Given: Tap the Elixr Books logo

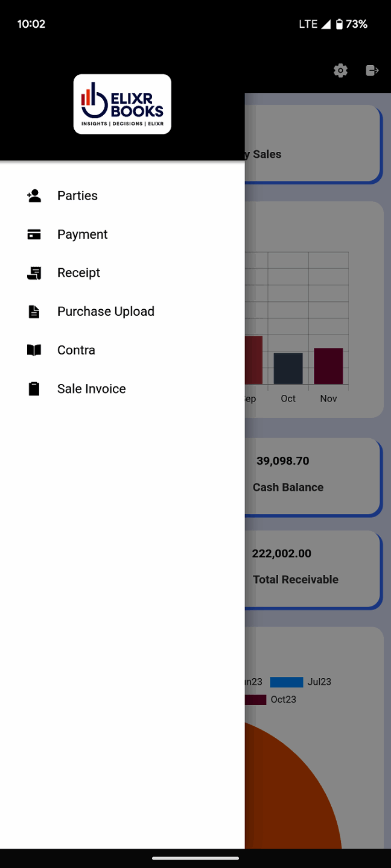Looking at the screenshot, I should (x=122, y=104).
